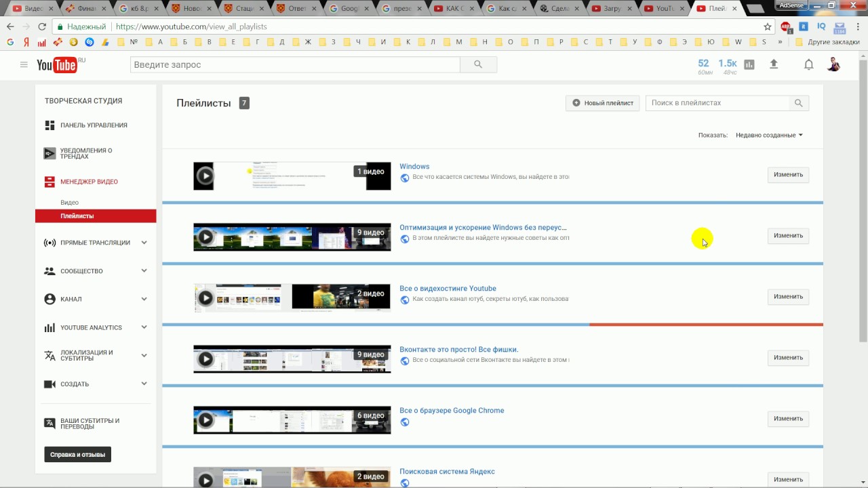Click the browser address bar URL
The image size is (868, 488).
[x=191, y=26]
